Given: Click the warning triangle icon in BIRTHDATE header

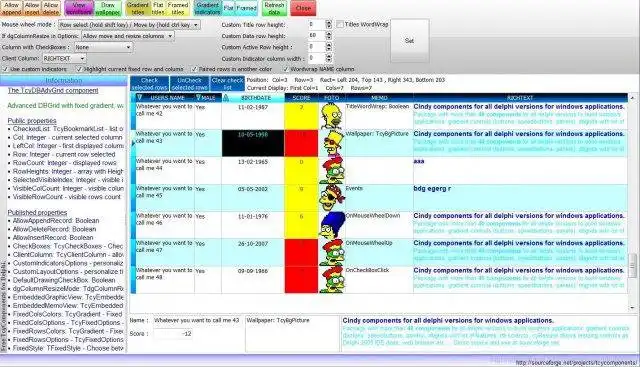Looking at the screenshot, I should point(226,98).
